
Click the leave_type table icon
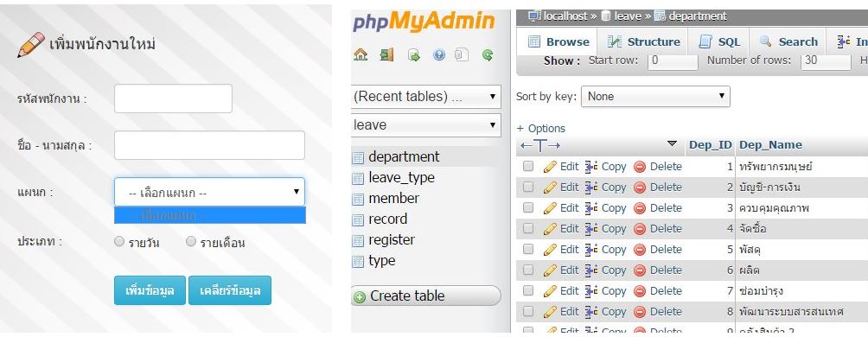359,178
